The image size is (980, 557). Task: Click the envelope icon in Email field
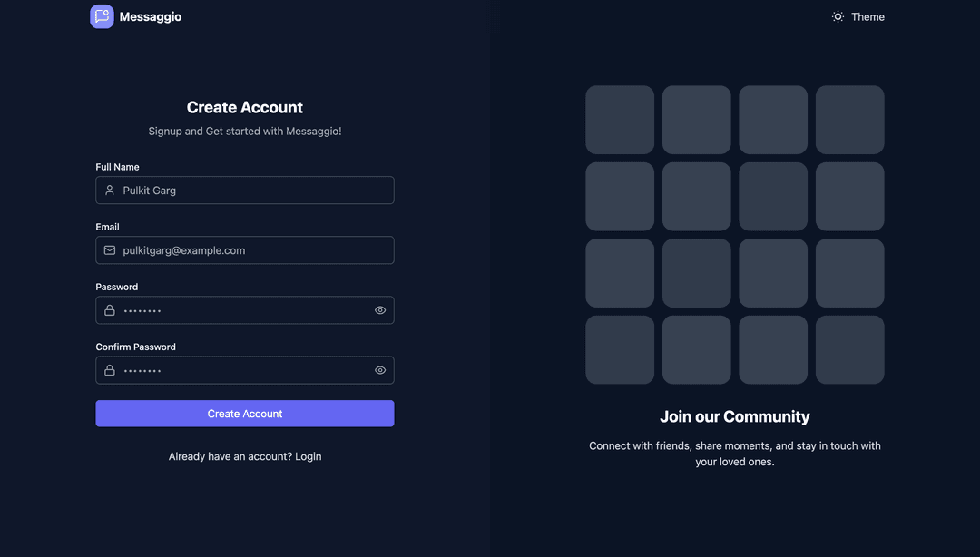(x=110, y=250)
